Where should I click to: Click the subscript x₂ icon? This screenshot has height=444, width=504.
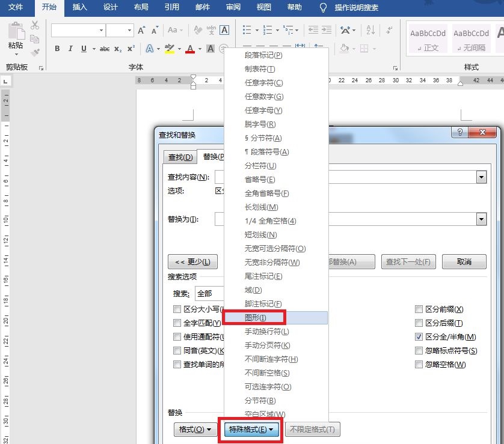pyautogui.click(x=118, y=49)
